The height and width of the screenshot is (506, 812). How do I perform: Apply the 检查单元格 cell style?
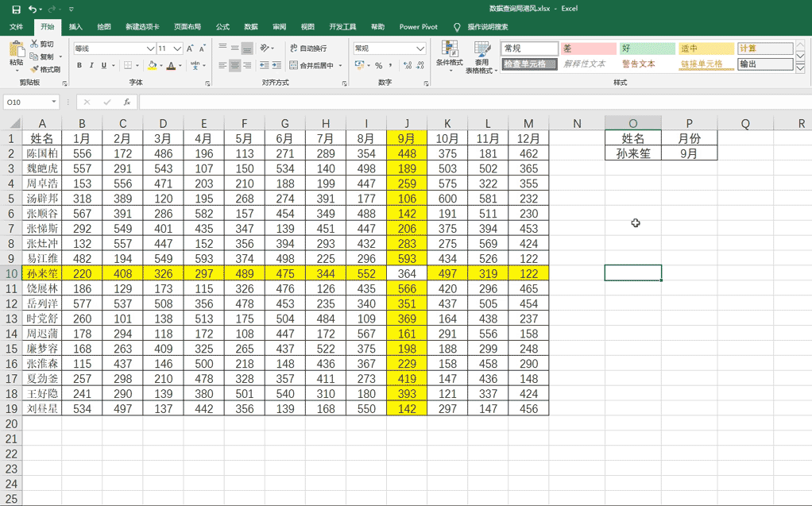[529, 64]
